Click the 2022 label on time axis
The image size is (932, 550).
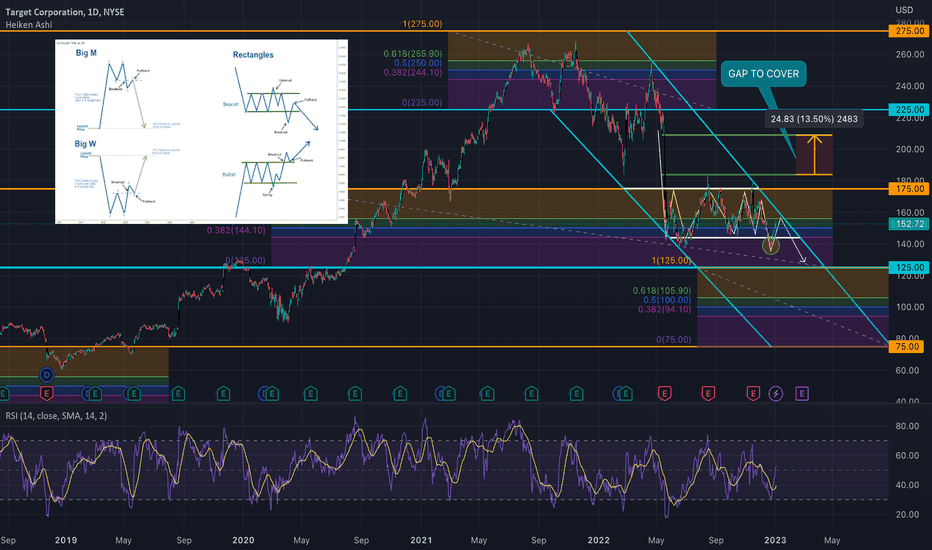[x=599, y=540]
